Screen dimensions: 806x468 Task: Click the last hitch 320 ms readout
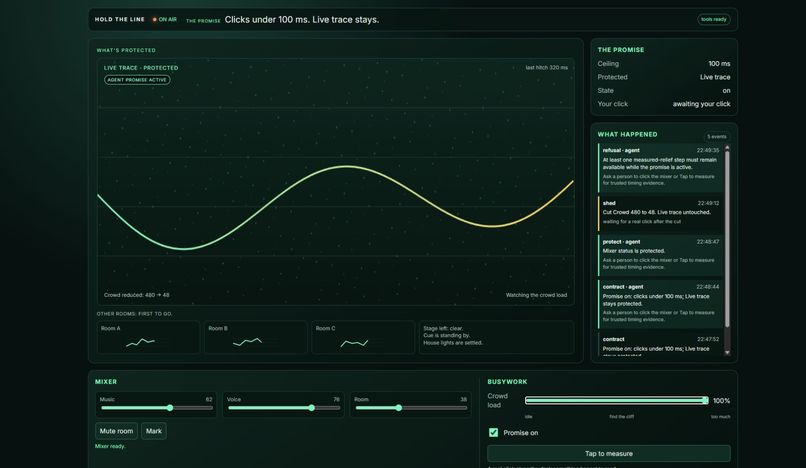pyautogui.click(x=546, y=67)
